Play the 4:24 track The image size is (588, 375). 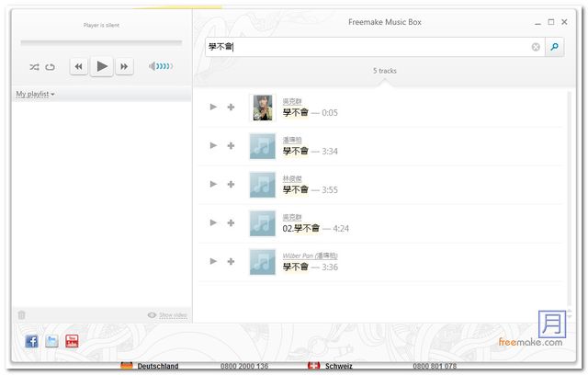click(x=213, y=222)
